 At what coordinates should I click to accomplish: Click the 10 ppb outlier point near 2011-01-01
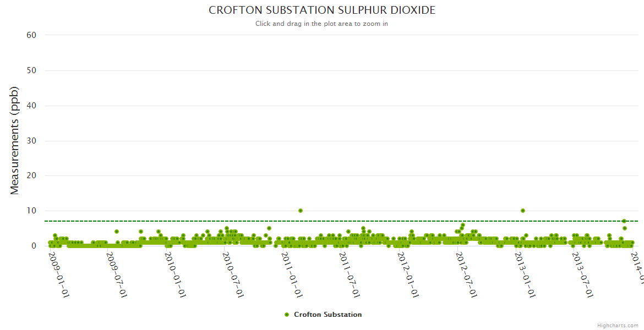pos(301,211)
